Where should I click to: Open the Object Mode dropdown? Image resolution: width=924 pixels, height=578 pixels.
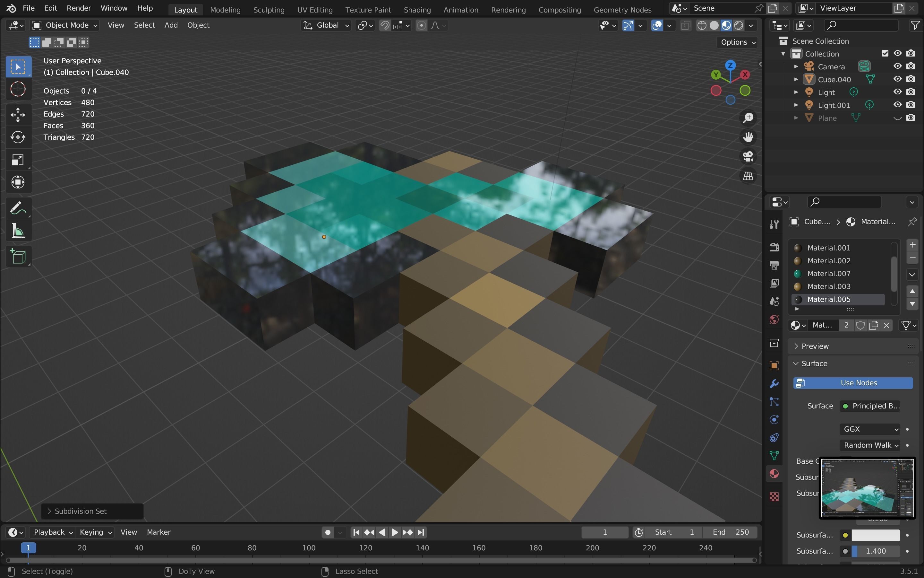[x=64, y=25]
